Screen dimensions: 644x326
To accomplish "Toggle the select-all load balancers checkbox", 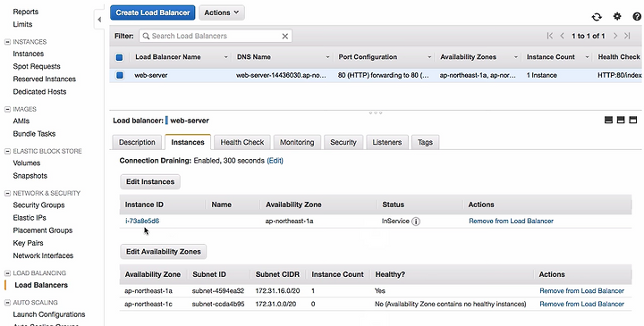I will pyautogui.click(x=119, y=57).
